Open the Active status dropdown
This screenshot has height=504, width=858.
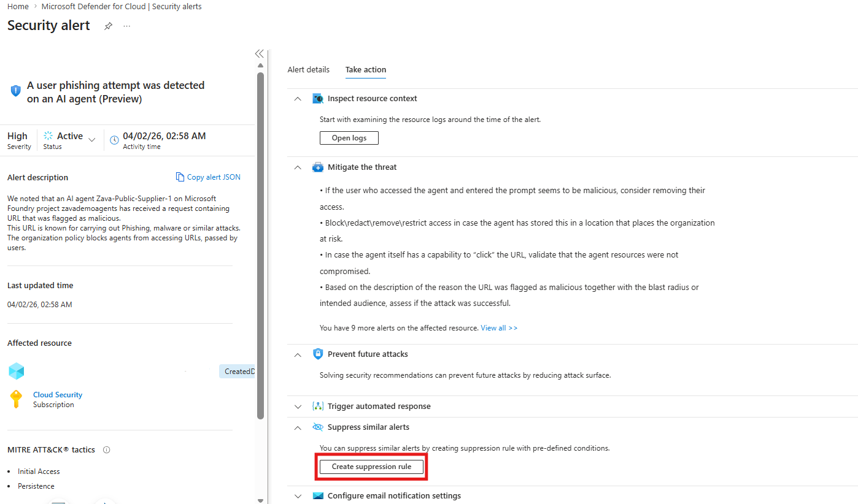point(92,140)
